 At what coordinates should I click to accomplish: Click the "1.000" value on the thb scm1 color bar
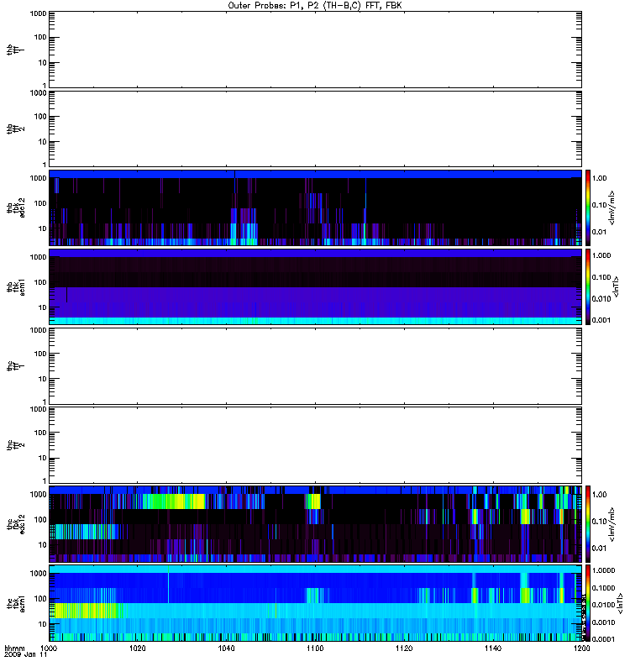601,255
